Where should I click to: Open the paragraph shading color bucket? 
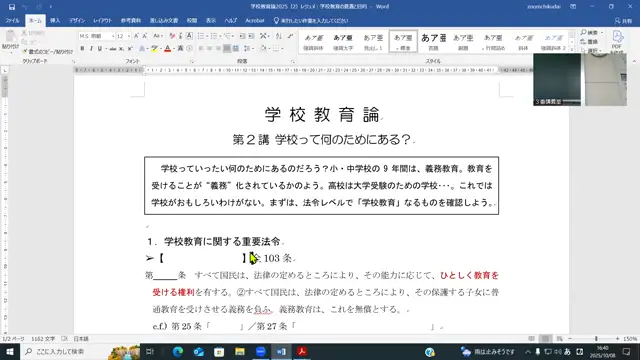(x=263, y=49)
